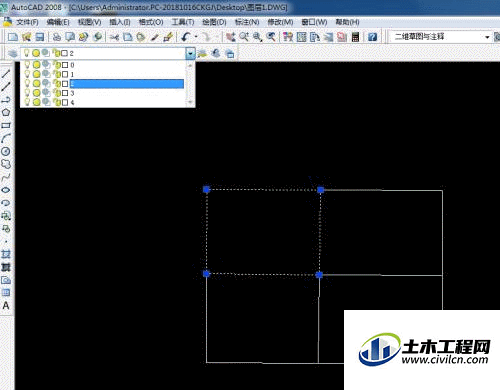
Task: Toggle the light bulb visibility of layer 4
Action: tap(27, 102)
